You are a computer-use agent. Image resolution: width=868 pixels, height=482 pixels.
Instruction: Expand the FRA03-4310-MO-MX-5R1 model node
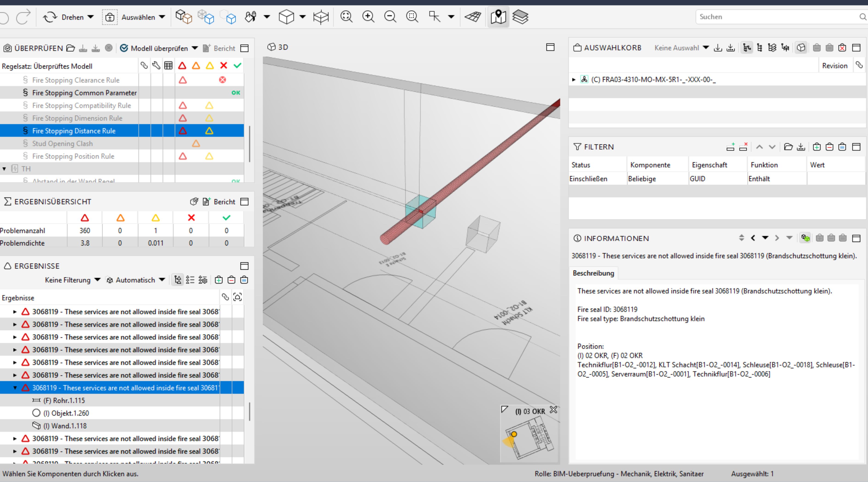(x=574, y=80)
